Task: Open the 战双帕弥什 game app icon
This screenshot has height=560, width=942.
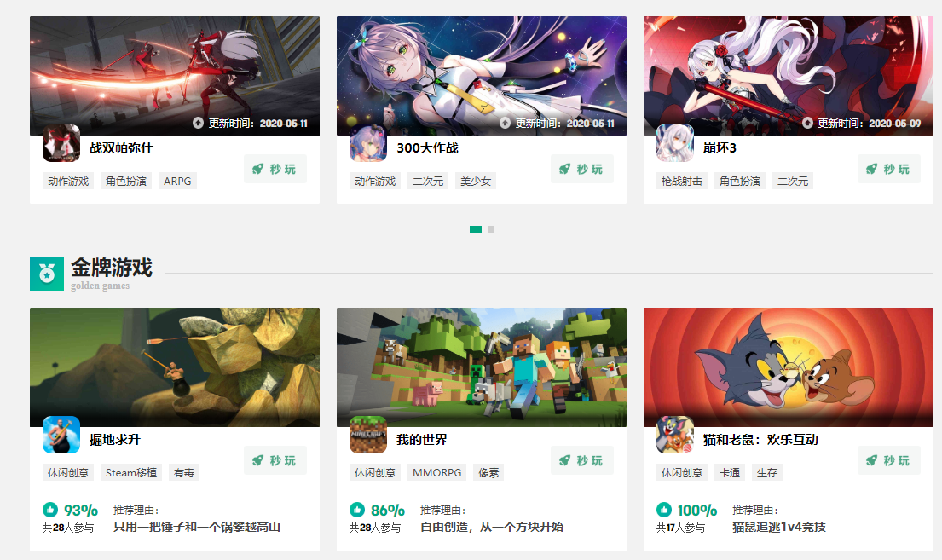Action: (61, 143)
